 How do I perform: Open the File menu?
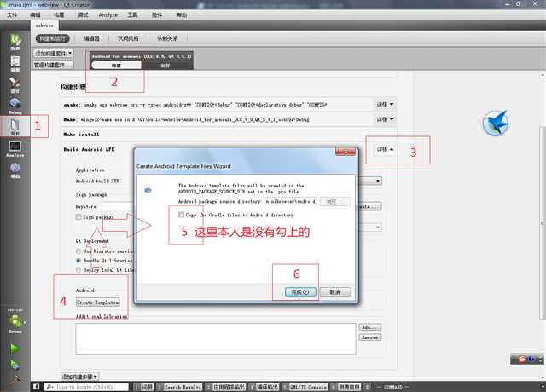(12, 15)
